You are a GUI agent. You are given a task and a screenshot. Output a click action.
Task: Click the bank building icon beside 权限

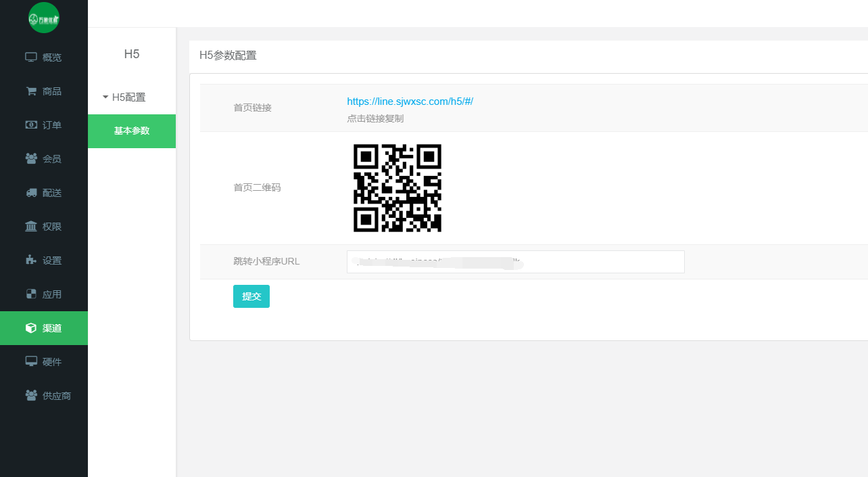(x=31, y=226)
